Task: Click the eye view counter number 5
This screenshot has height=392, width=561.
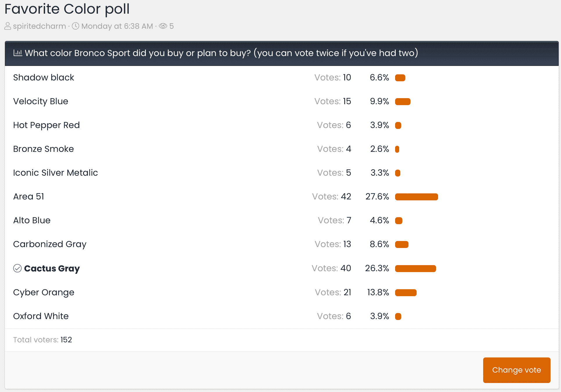Action: (x=172, y=26)
